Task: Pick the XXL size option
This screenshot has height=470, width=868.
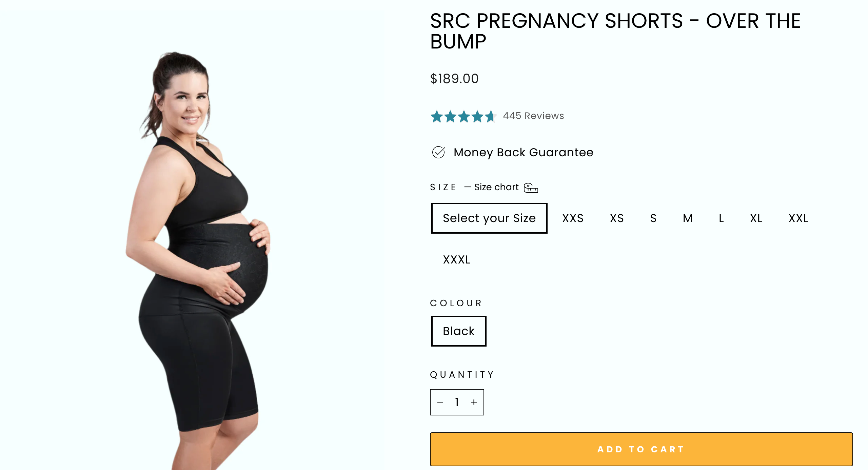Action: click(x=798, y=218)
